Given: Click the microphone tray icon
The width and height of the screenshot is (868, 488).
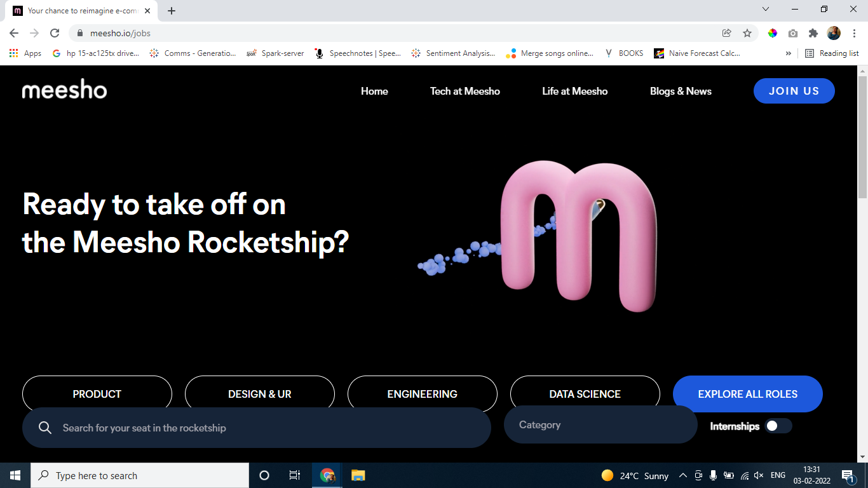Looking at the screenshot, I should tap(714, 475).
